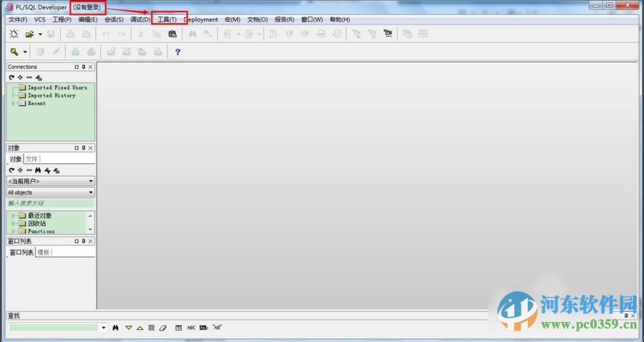This screenshot has width=644, height=342.
Task: Float the Connections panel using its square icon
Action: coord(77,67)
